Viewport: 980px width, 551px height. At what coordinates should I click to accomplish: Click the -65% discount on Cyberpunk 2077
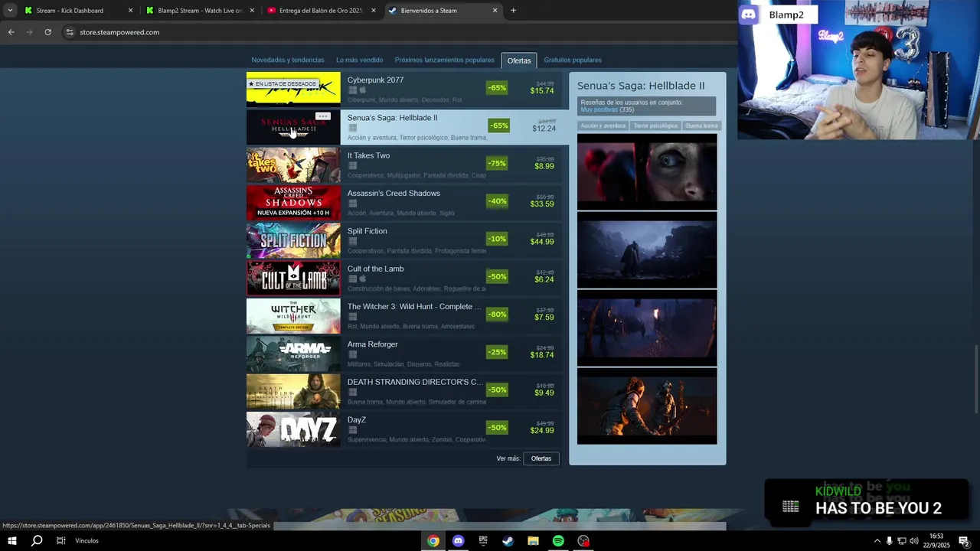tap(497, 88)
